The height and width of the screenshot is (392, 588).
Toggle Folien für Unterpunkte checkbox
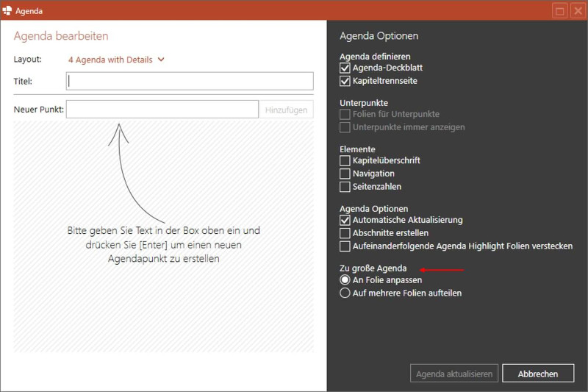coord(345,114)
